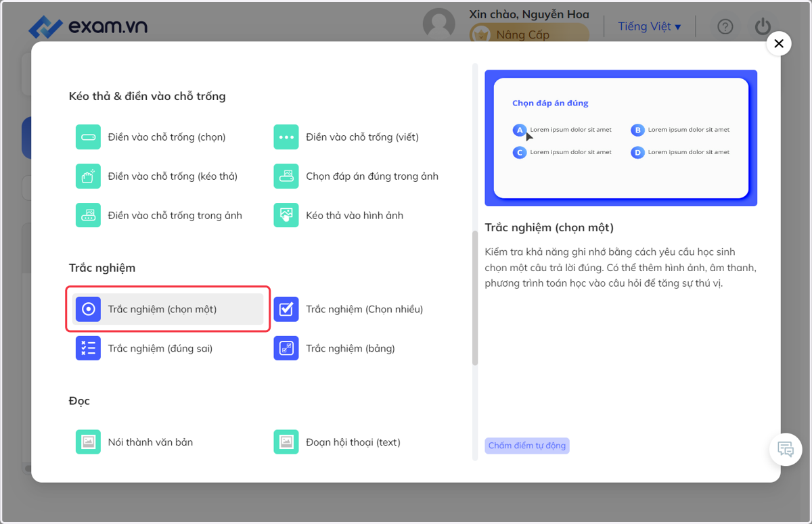This screenshot has height=524, width=812.
Task: Click the Điền vào chỗ trống (chọn) icon
Action: tap(88, 137)
